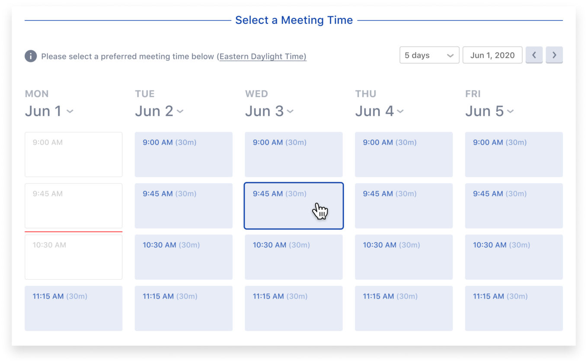
Task: Select Friday 11:15 AM time slot
Action: click(514, 308)
